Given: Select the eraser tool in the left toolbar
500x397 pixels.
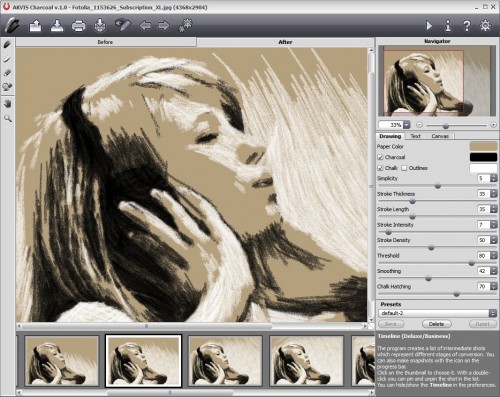Looking at the screenshot, I should (7, 73).
